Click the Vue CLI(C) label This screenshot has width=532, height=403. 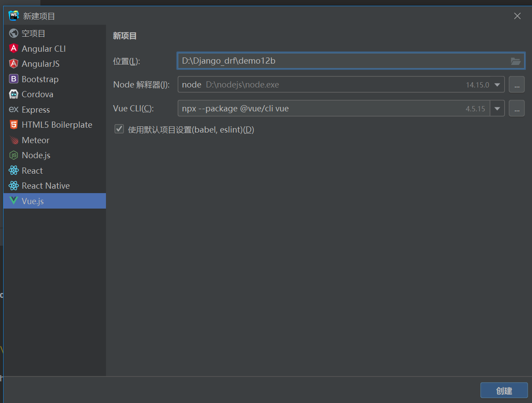[133, 109]
